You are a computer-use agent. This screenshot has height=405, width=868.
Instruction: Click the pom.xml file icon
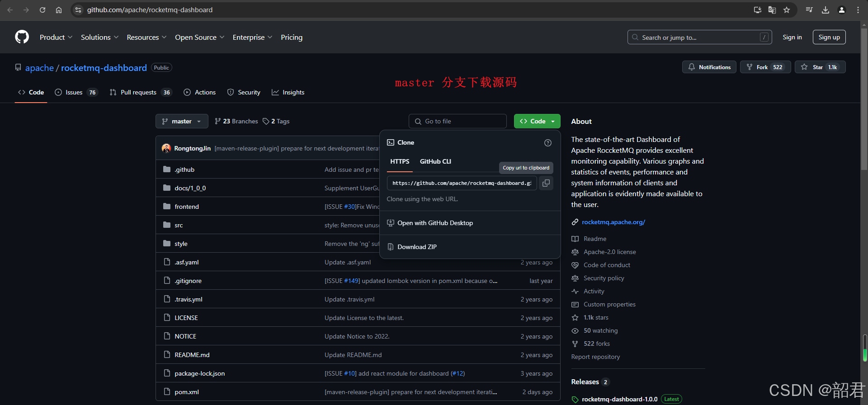(x=167, y=392)
